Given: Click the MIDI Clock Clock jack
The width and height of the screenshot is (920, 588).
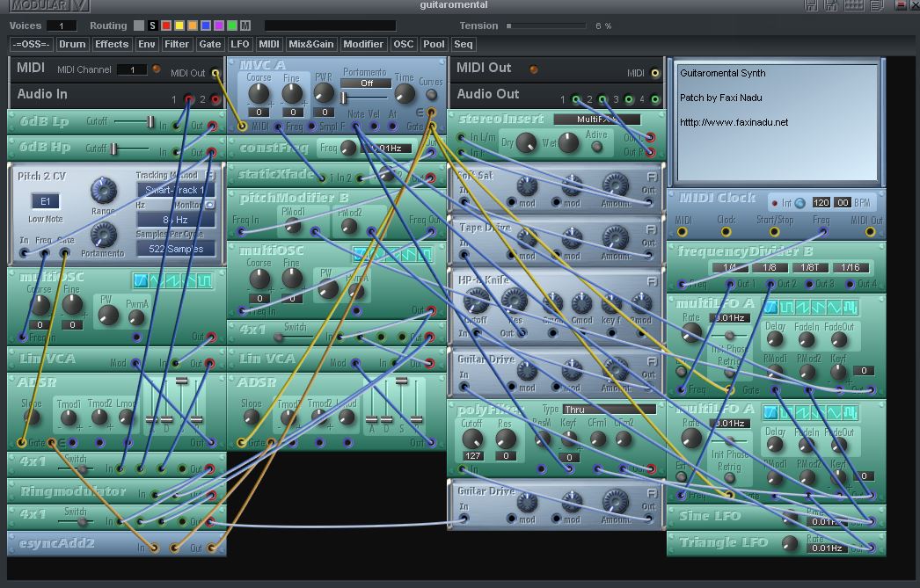Looking at the screenshot, I should point(726,231).
